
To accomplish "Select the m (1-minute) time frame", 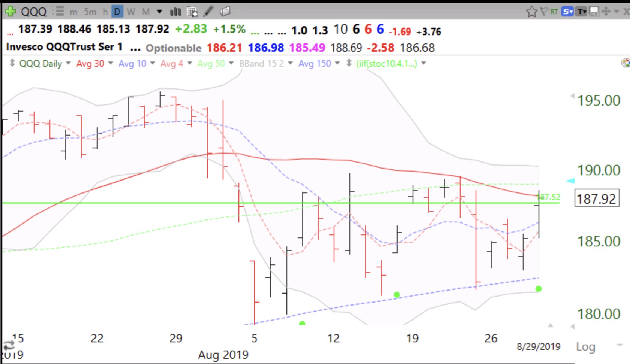I will [x=73, y=12].
